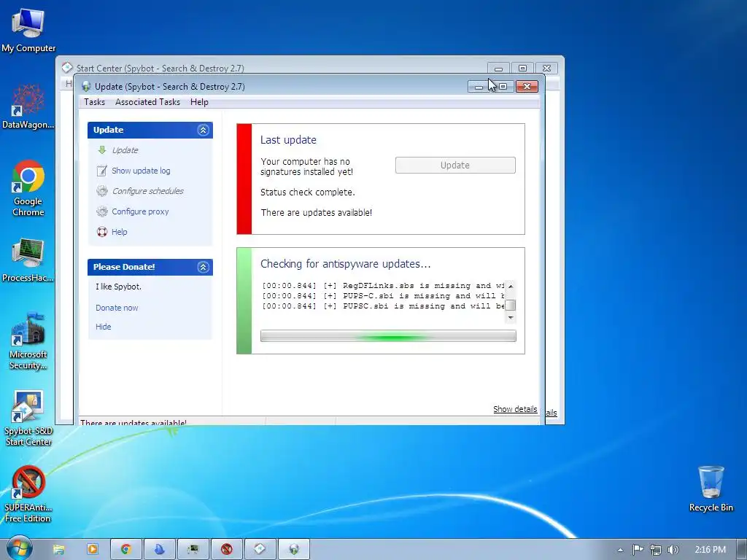747x560 pixels.
Task: Open the Windows Start orb
Action: point(20,548)
